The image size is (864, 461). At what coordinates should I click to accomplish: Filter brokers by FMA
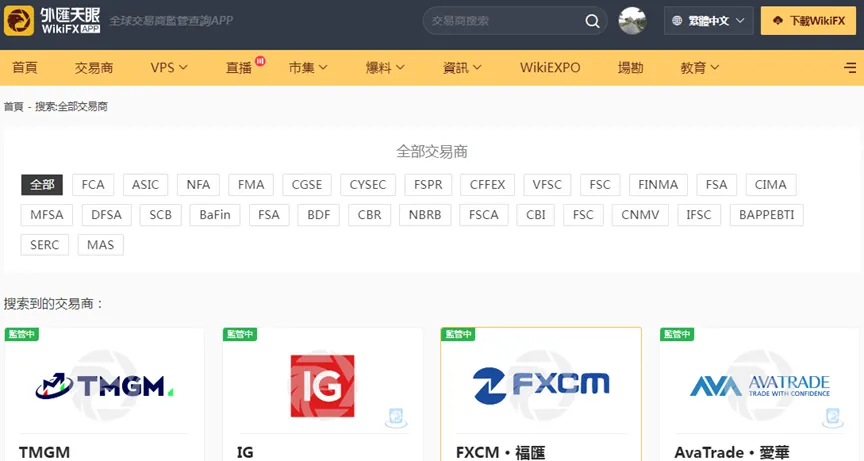pyautogui.click(x=251, y=185)
